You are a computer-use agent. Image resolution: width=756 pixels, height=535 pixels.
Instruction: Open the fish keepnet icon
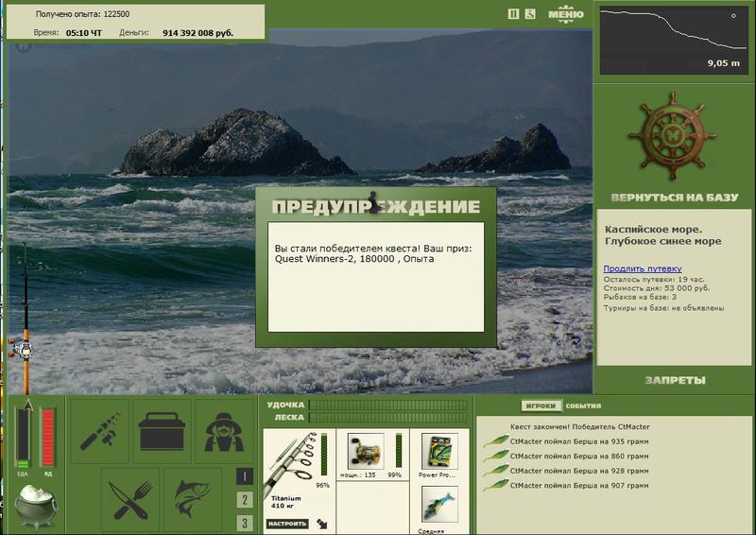(193, 499)
